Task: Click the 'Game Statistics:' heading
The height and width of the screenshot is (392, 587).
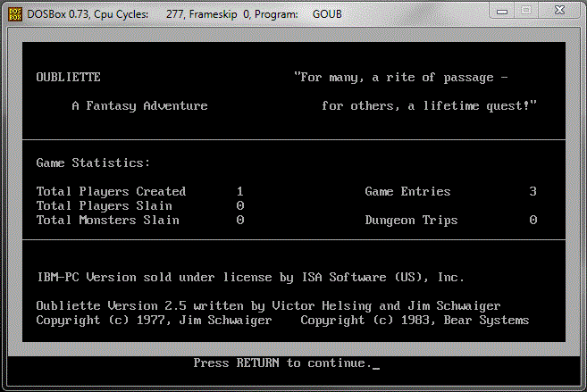Action: tap(93, 163)
